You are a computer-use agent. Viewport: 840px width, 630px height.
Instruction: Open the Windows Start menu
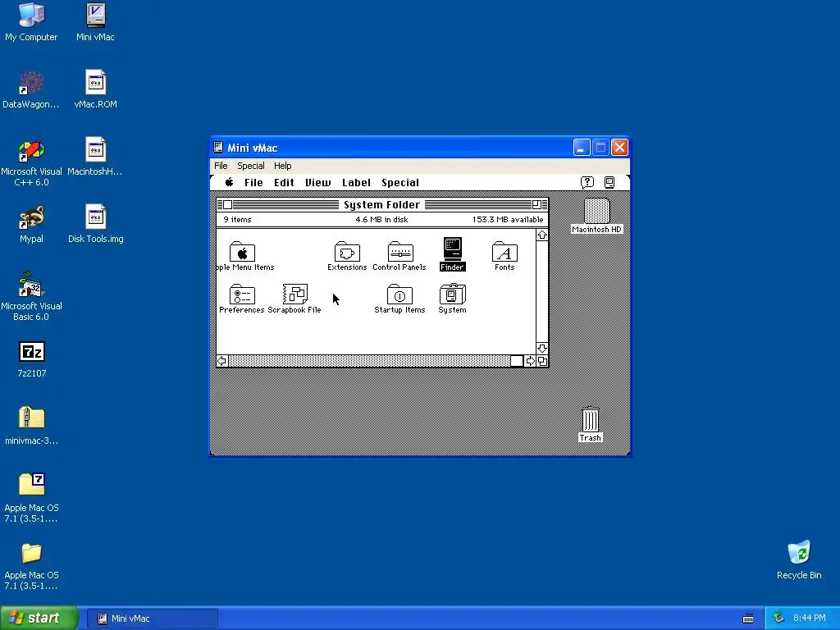(39, 618)
